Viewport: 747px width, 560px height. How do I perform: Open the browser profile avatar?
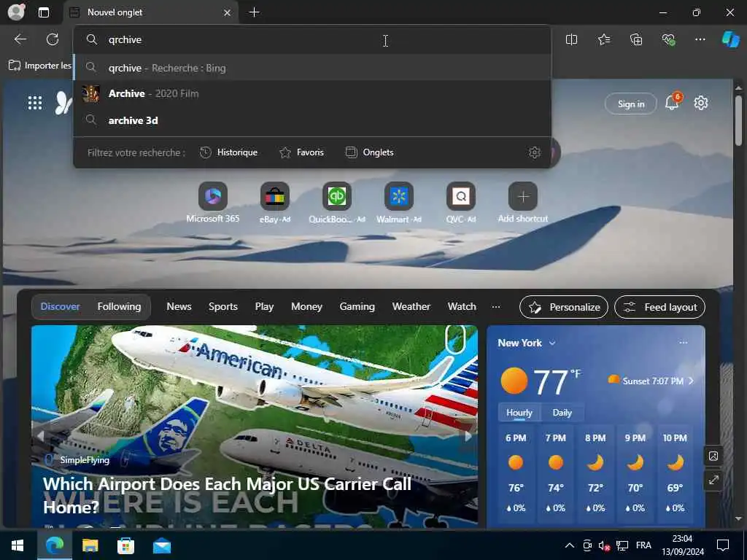point(16,12)
